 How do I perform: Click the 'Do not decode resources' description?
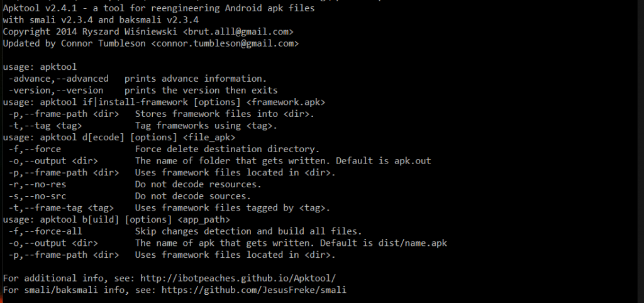(x=197, y=184)
